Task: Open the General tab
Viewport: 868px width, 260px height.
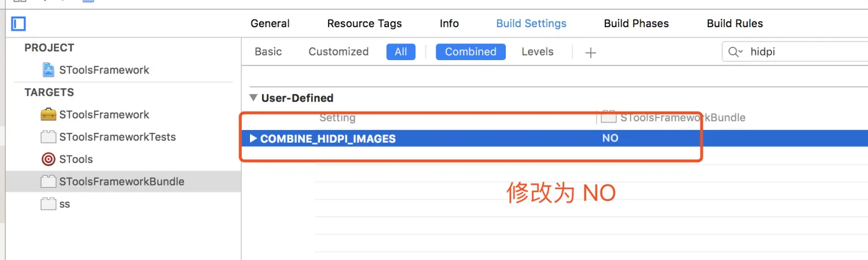Action: 270,24
